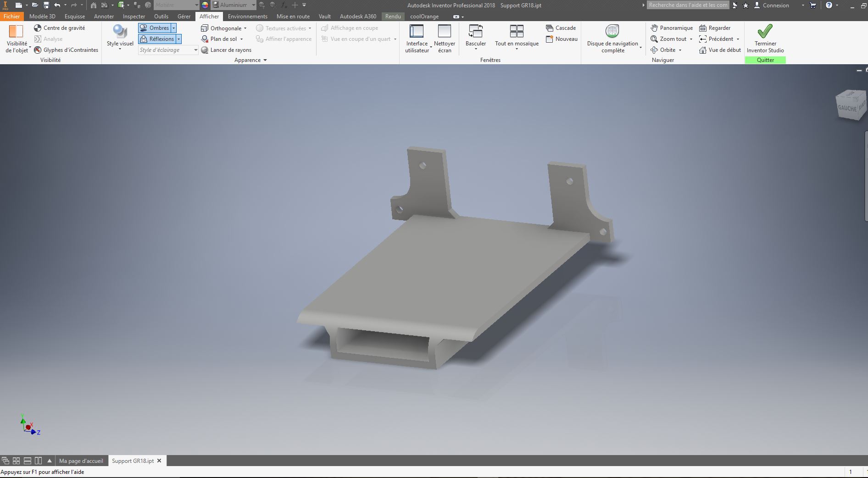868x478 pixels.
Task: Click the XYZ axis triad indicator
Action: coord(29,425)
